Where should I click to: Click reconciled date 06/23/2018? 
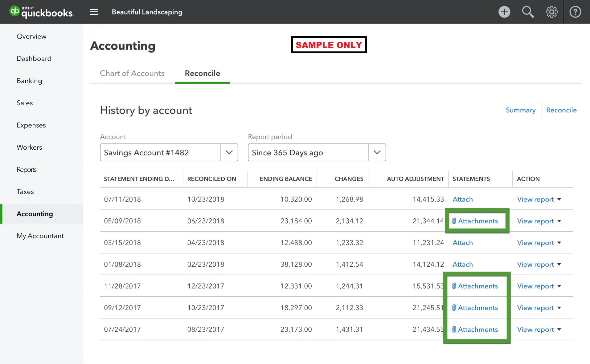[x=206, y=221]
